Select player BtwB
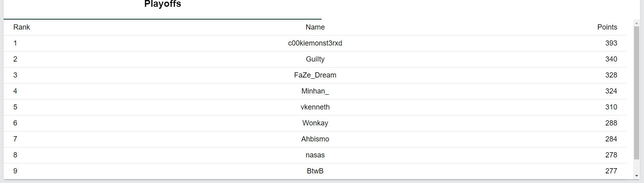 (315, 171)
